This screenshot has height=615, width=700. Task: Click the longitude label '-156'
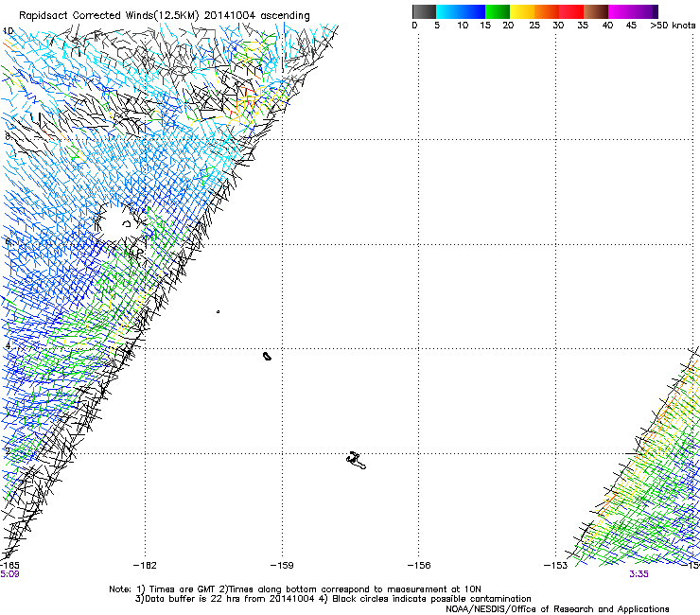(x=419, y=566)
